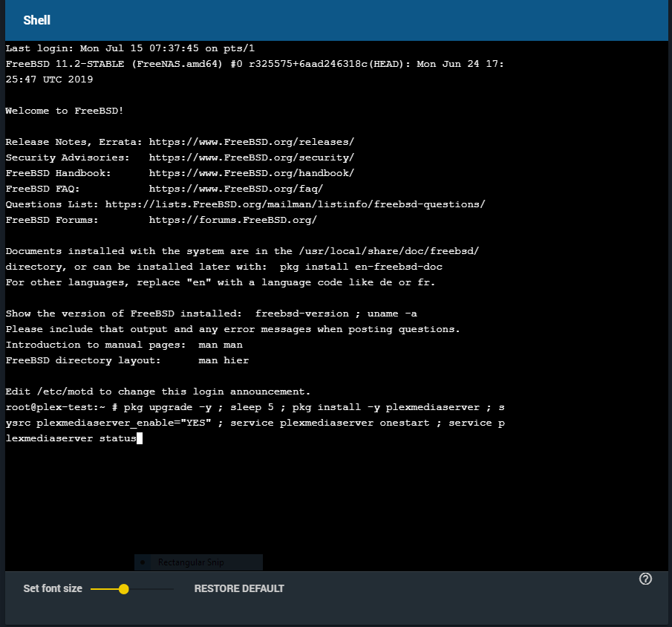672x627 pixels.
Task: Click the Set font size label
Action: 53,589
